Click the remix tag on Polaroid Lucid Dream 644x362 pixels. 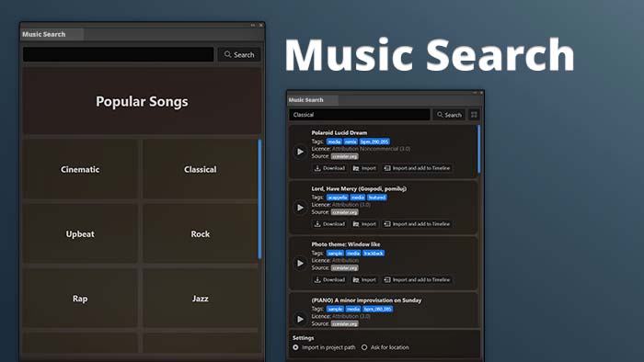(351, 141)
